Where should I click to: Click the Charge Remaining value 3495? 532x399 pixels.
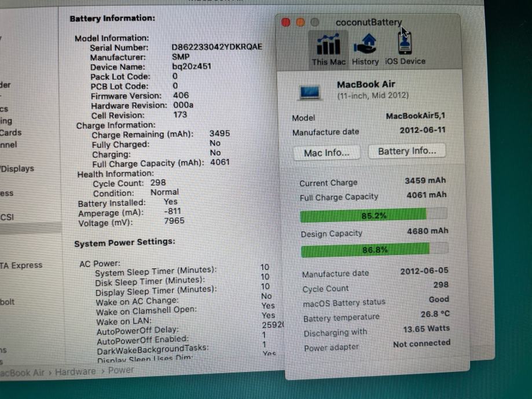point(219,133)
